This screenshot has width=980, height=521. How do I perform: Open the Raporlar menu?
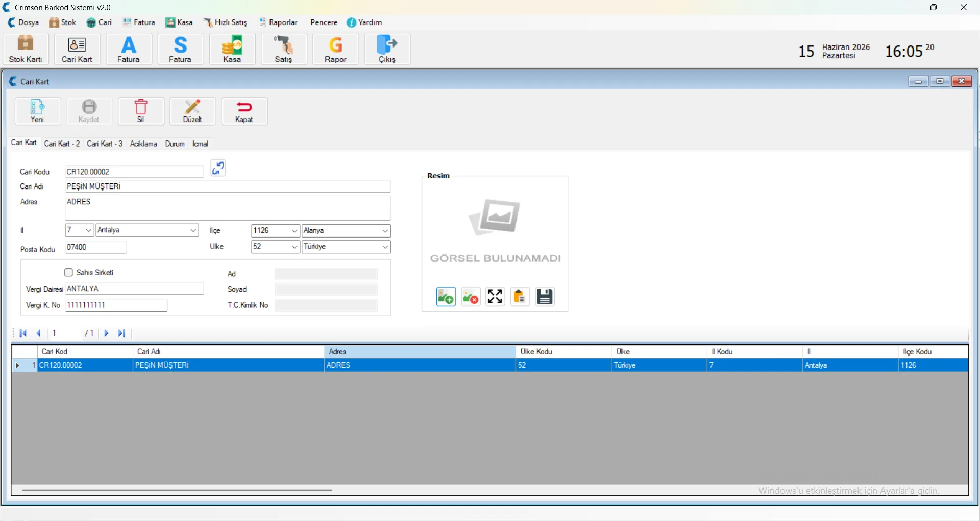(x=278, y=22)
